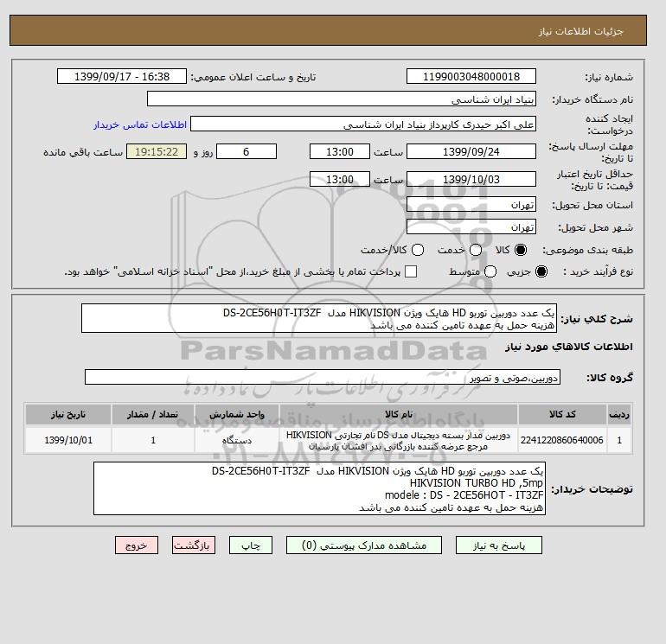Click the unit cell دستگاه
The width and height of the screenshot is (666, 644).
237,440
